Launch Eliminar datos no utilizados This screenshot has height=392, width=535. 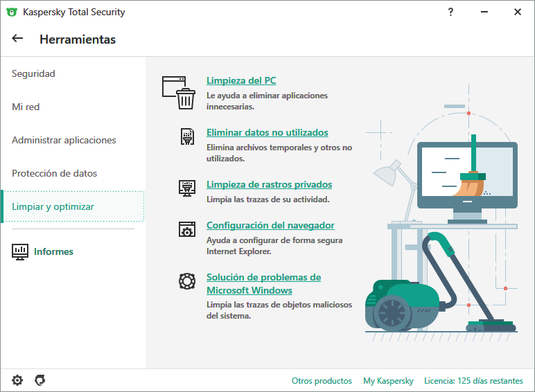[x=267, y=132]
